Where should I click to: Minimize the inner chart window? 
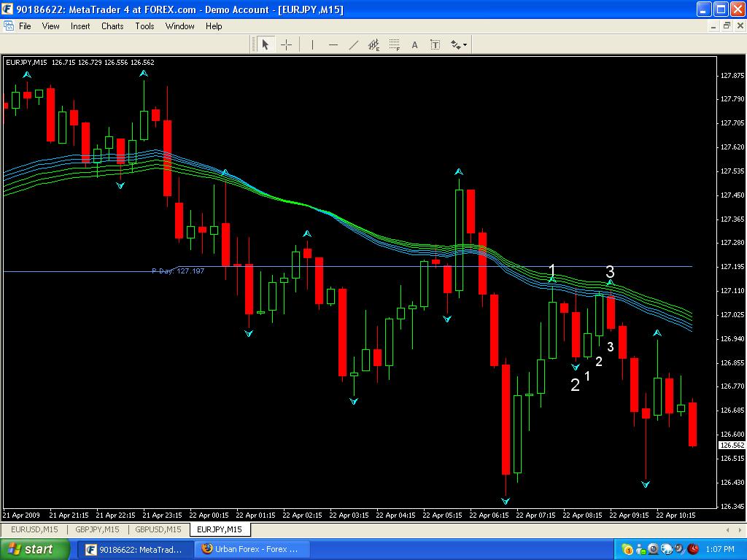(713, 26)
